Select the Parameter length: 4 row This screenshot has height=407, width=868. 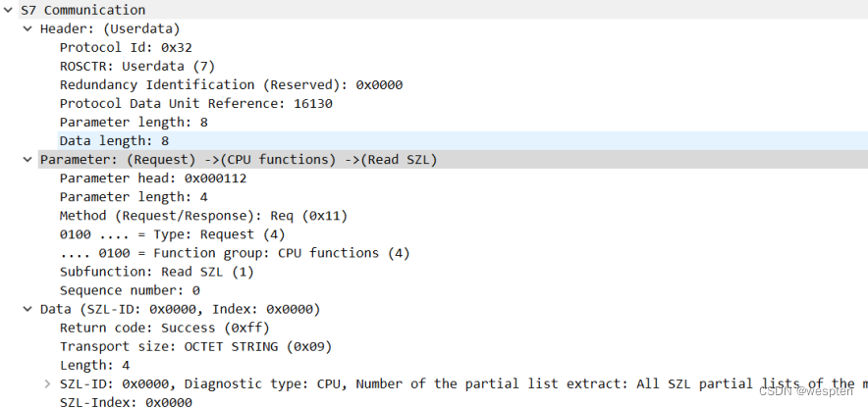[126, 197]
